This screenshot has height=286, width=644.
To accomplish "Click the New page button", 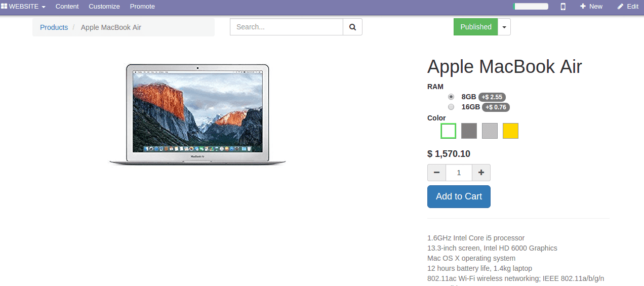I will [591, 7].
